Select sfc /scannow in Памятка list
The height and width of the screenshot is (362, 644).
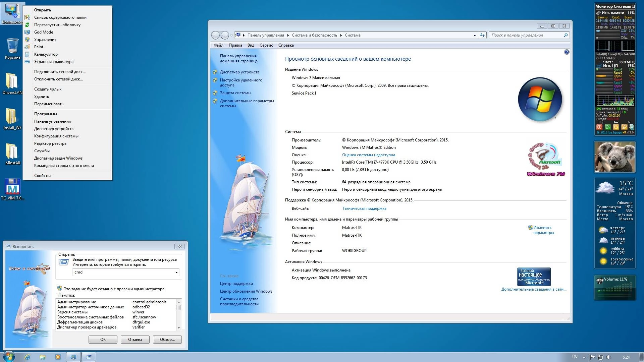tap(144, 317)
